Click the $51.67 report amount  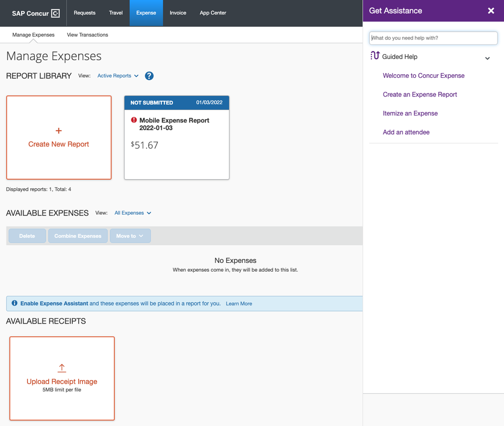(x=144, y=145)
